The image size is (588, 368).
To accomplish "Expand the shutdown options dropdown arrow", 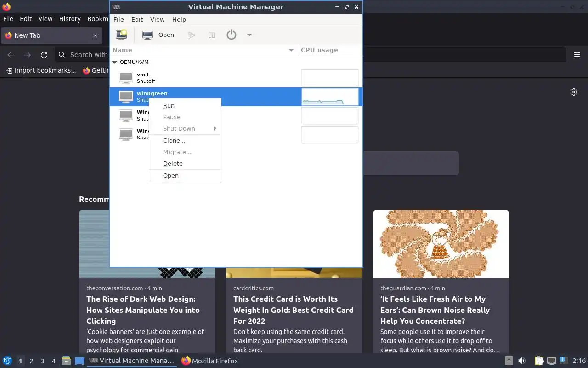I will point(249,35).
